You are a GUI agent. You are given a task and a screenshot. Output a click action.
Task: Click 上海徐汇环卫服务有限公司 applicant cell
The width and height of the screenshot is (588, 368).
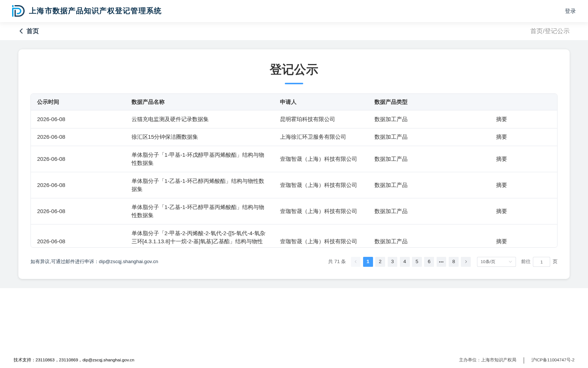coord(313,137)
